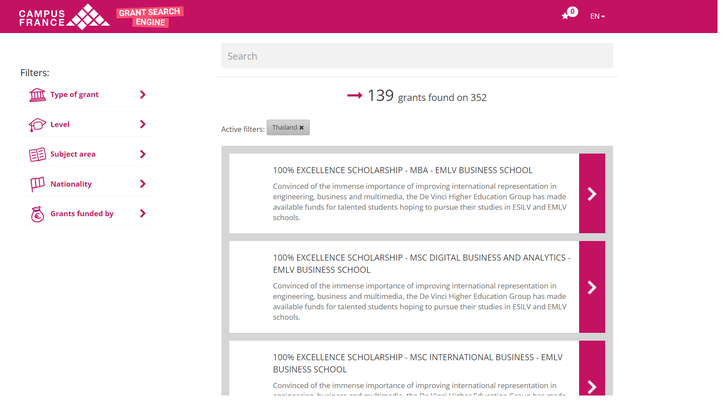Expand the Nationality filter chevron
Viewport: 724px width, 402px height.
tap(143, 184)
